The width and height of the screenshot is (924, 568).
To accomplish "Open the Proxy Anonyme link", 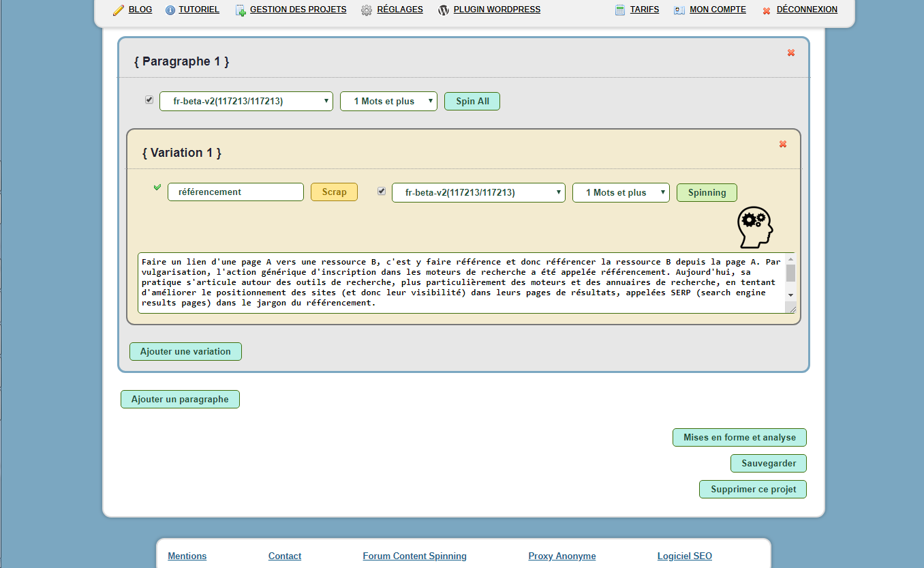I will click(x=562, y=556).
